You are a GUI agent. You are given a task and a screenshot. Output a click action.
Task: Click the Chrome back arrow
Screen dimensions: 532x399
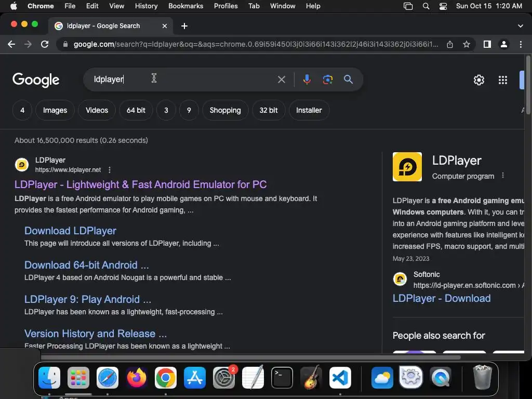tap(11, 44)
